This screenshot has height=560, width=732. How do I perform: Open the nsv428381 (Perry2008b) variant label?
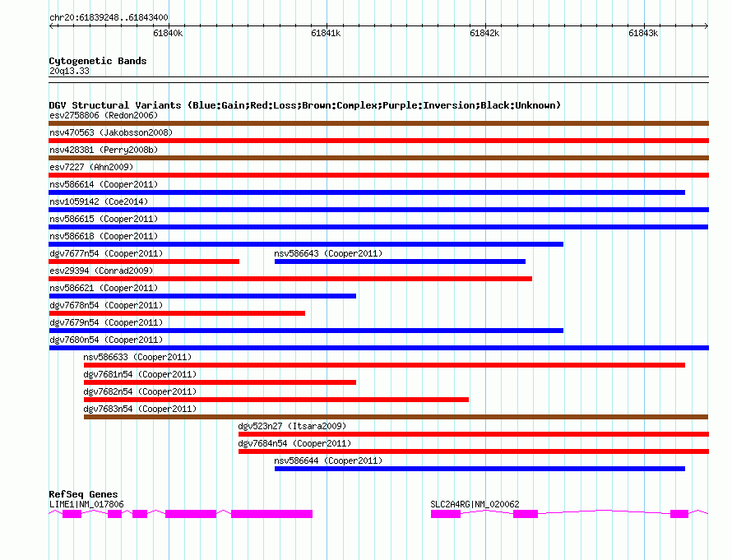[x=104, y=150]
